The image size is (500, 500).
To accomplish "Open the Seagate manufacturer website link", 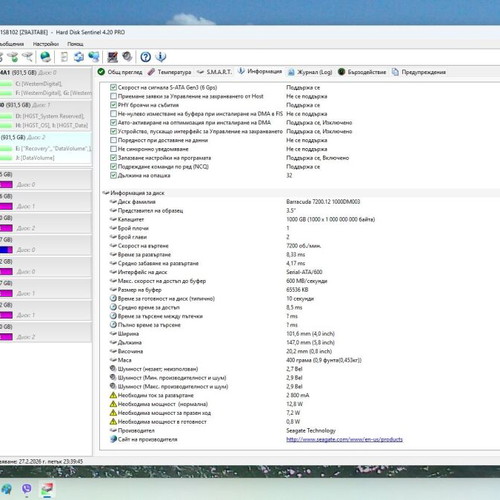I will (x=344, y=439).
